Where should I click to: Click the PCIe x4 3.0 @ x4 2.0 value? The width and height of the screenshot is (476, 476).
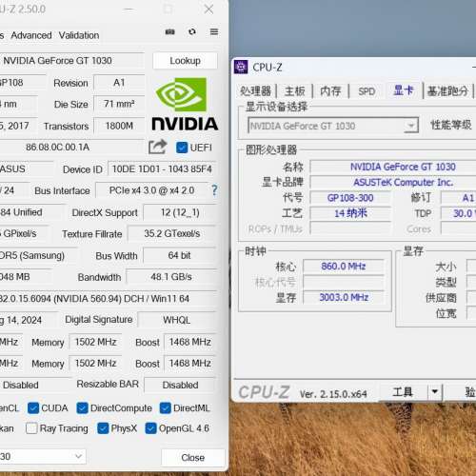coord(151,190)
